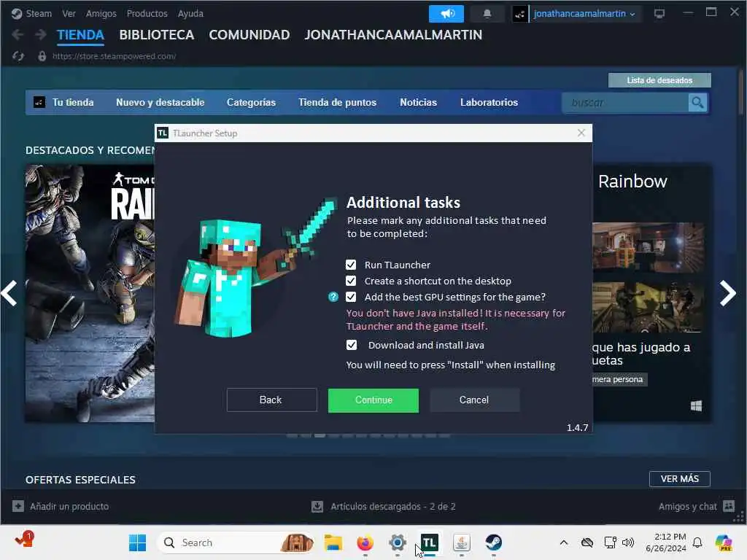The width and height of the screenshot is (747, 560).
Task: Close the TLauncher Setup dialog
Action: coord(581,133)
